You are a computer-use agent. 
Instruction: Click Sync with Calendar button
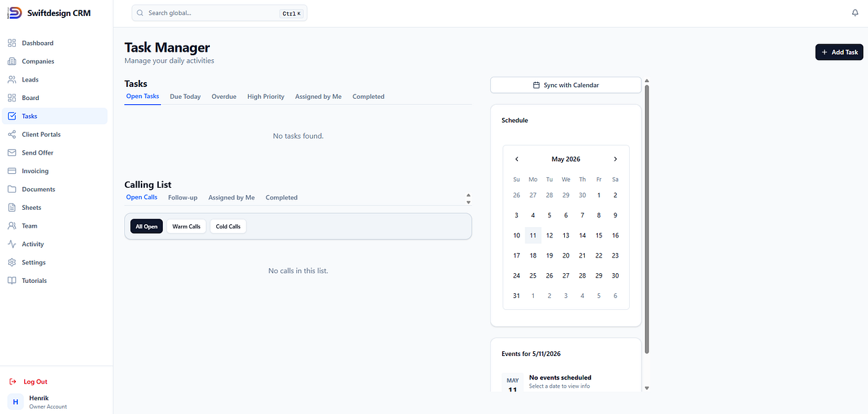566,85
